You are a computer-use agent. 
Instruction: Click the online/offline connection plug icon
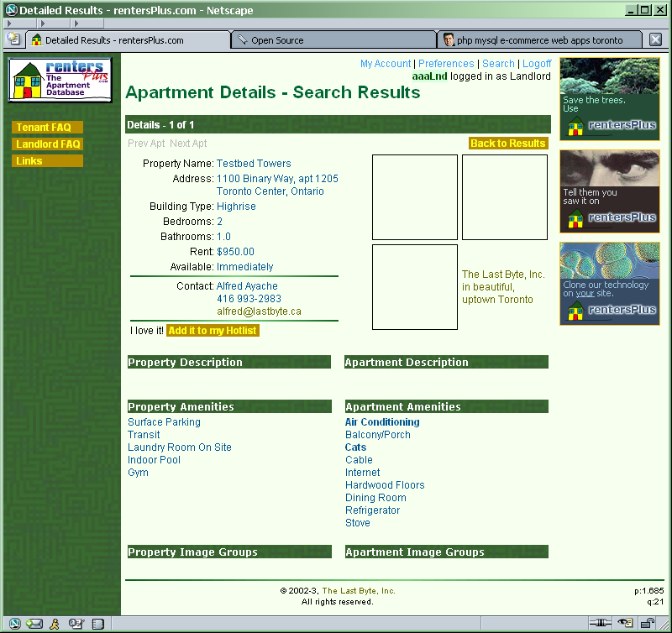[x=600, y=624]
